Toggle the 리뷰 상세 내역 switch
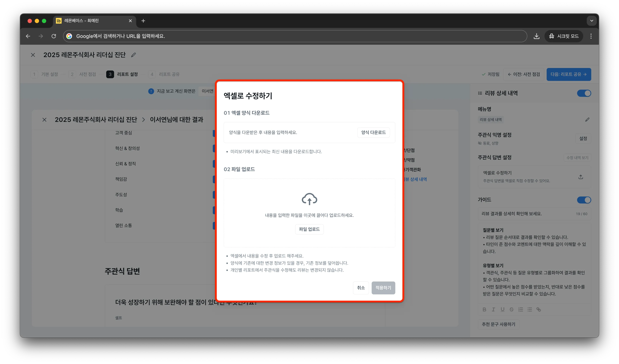The height and width of the screenshot is (364, 619). (584, 93)
